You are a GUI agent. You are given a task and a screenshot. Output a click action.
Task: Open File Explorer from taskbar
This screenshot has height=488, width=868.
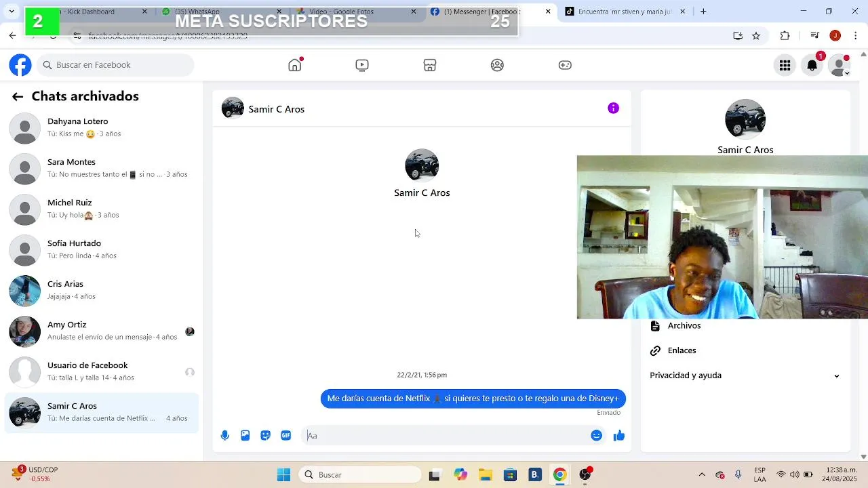[x=485, y=475]
